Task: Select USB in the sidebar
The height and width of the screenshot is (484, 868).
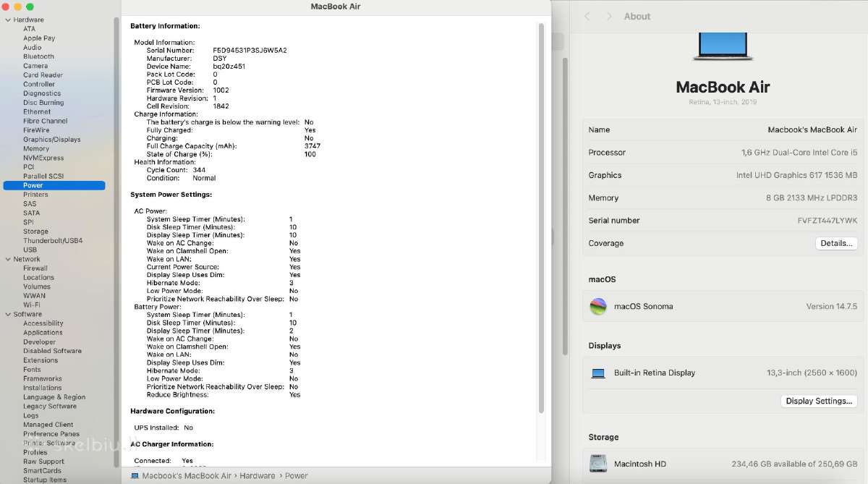Action: (30, 250)
